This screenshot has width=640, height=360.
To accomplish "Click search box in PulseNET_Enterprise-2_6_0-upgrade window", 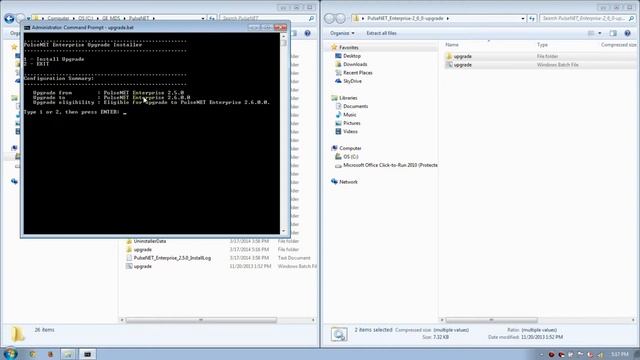I will [588, 18].
